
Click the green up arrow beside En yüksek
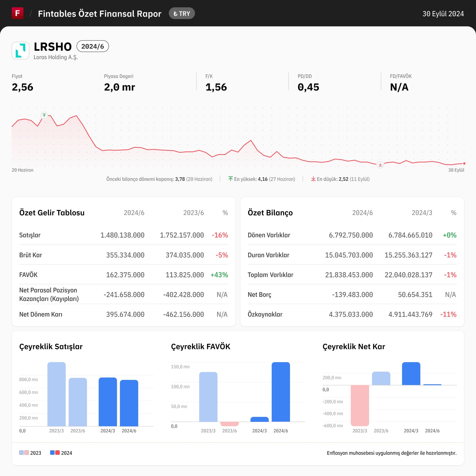[x=230, y=179]
